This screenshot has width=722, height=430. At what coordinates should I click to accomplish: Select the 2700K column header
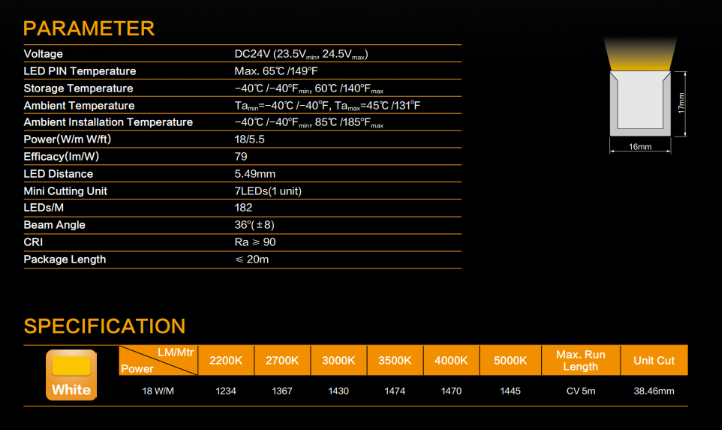pos(282,360)
